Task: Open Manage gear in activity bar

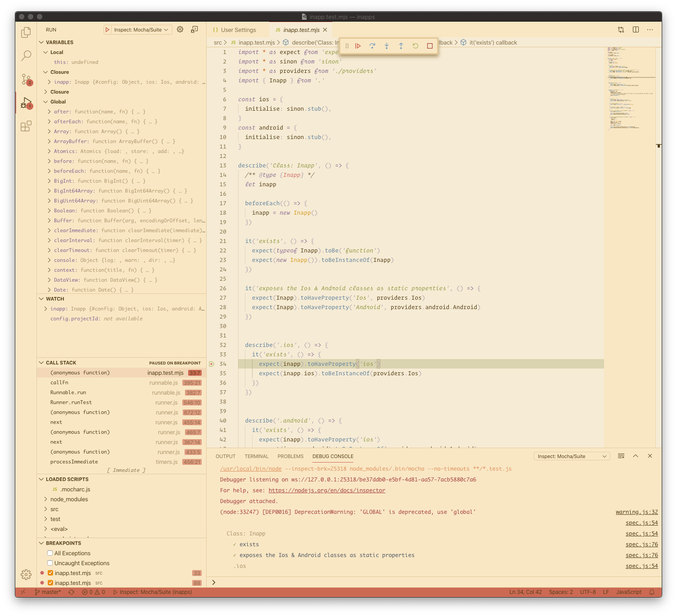Action: pyautogui.click(x=26, y=575)
